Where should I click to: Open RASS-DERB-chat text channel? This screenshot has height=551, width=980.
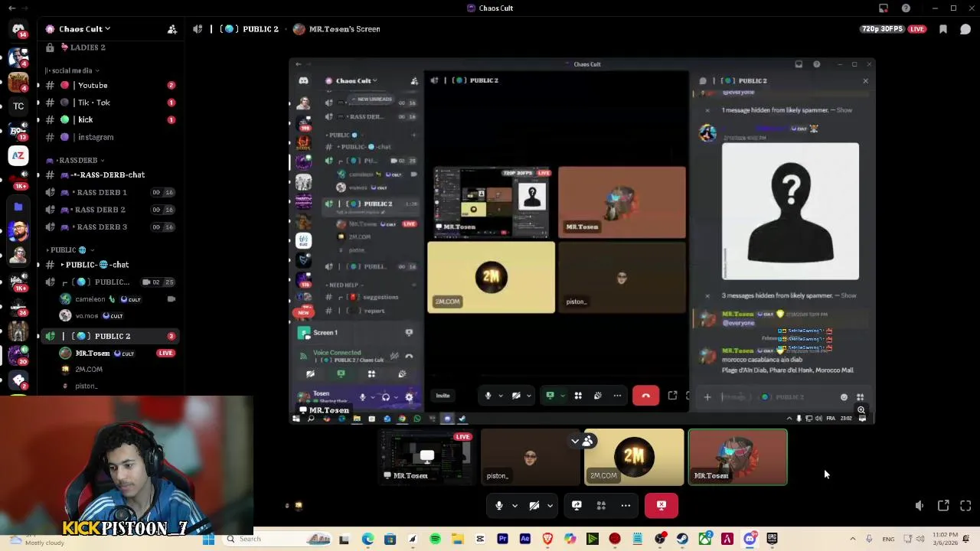109,174
